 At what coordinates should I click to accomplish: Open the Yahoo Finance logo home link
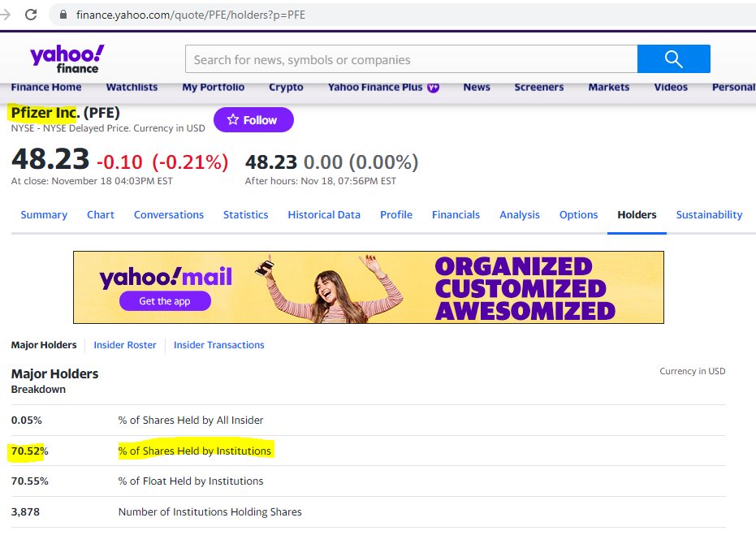pos(67,58)
